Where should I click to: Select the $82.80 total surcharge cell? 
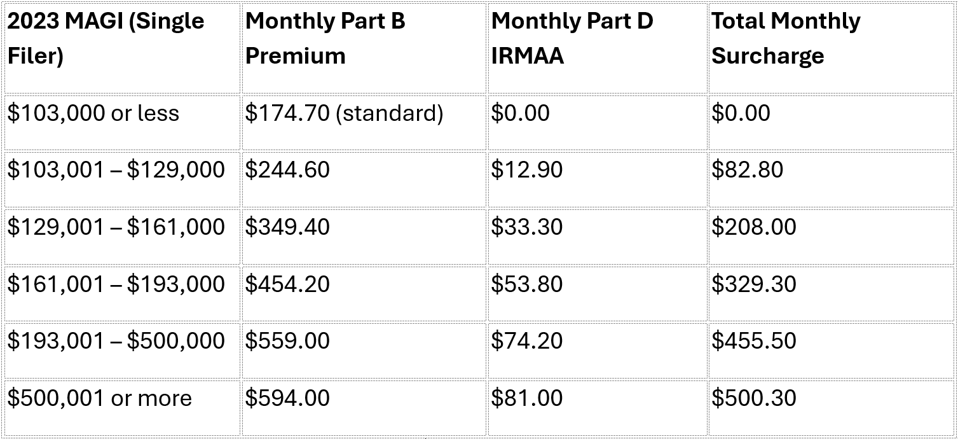[x=740, y=171]
